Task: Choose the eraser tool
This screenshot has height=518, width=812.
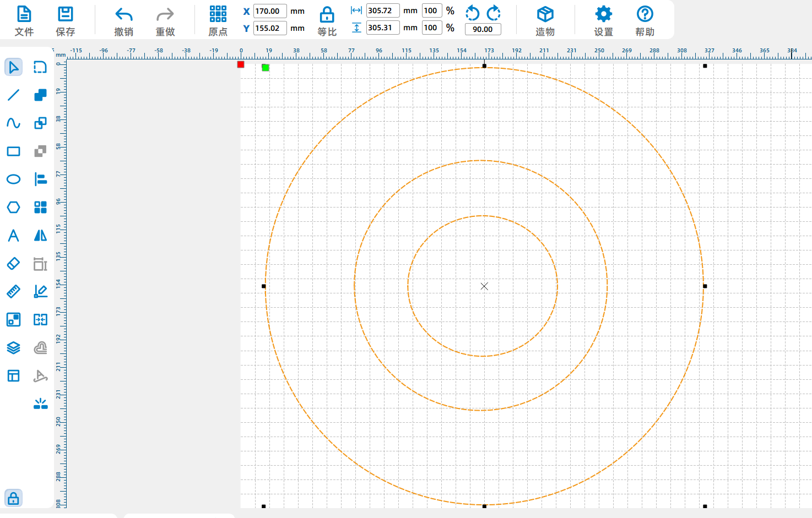Action: [13, 264]
